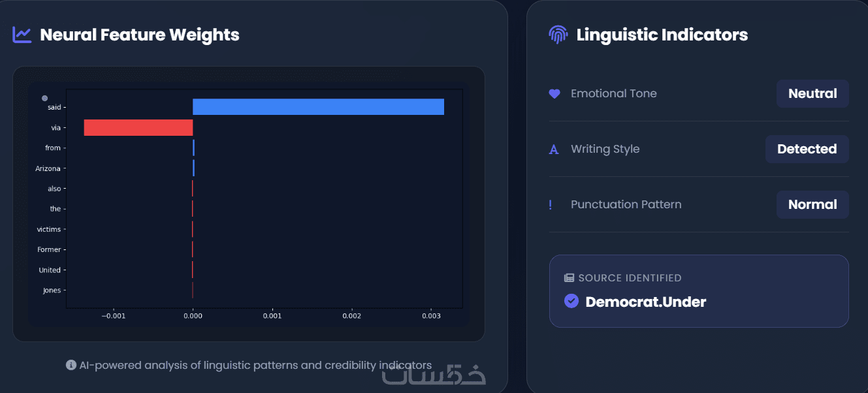
Task: Click the blue bar for 'said'
Action: [318, 107]
